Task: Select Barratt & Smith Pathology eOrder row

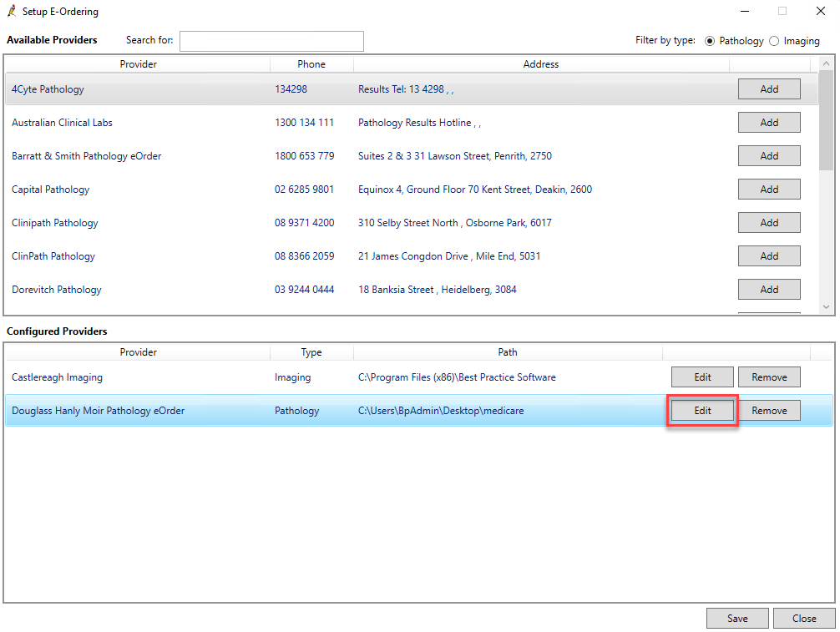Action: (412, 156)
